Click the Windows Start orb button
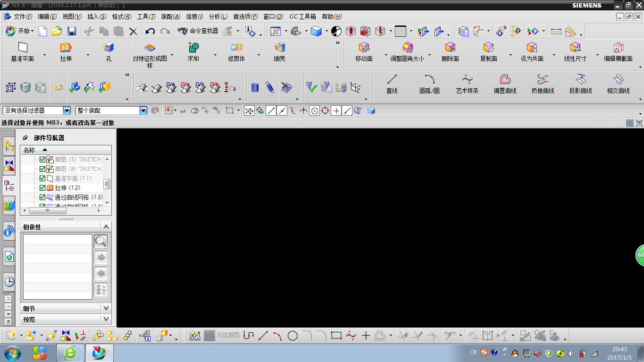The height and width of the screenshot is (362, 644). tap(12, 353)
